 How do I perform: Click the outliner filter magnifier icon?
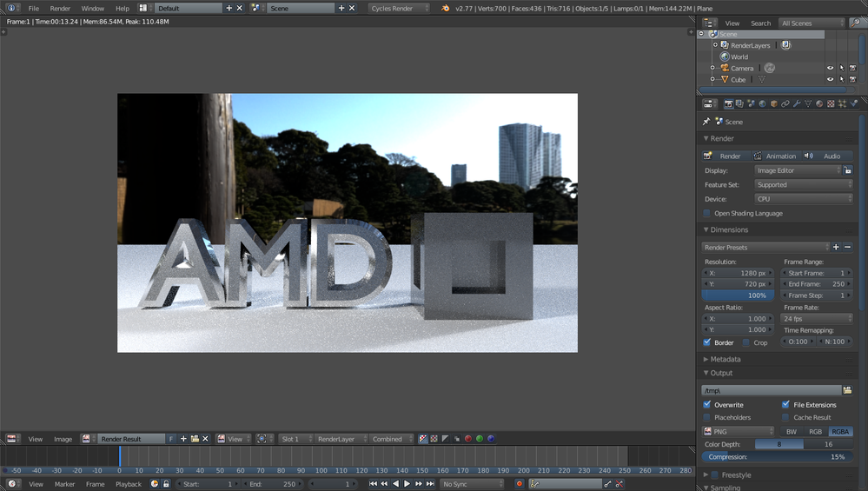tap(855, 23)
